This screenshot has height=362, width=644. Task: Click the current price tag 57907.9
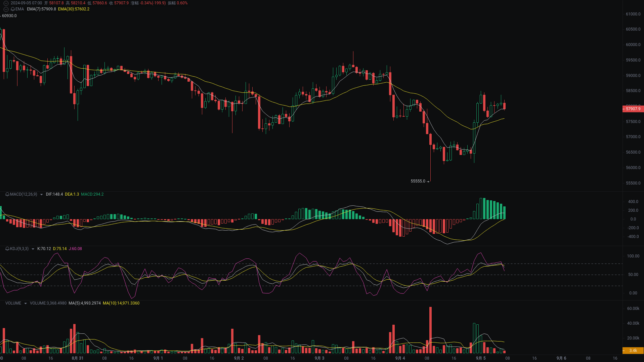[x=633, y=109]
